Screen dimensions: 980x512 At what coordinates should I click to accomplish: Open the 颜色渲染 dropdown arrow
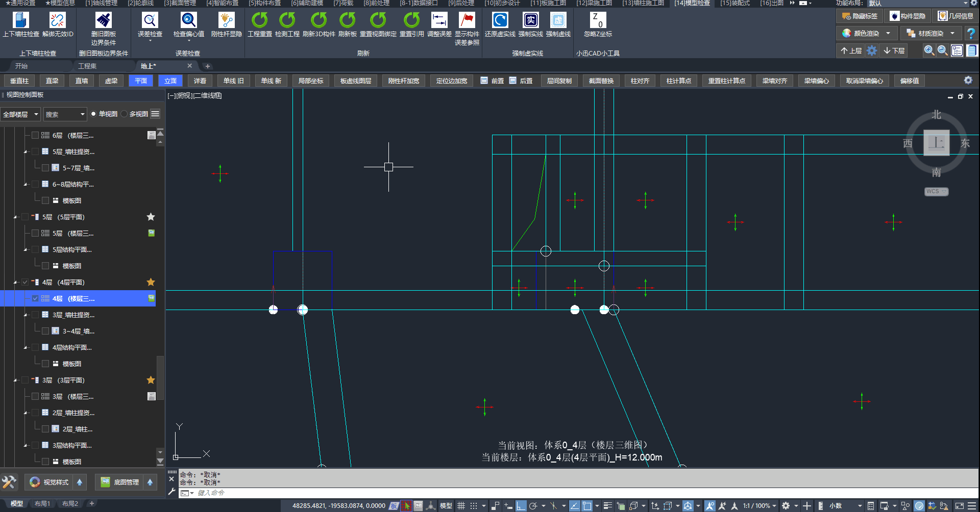pyautogui.click(x=888, y=33)
